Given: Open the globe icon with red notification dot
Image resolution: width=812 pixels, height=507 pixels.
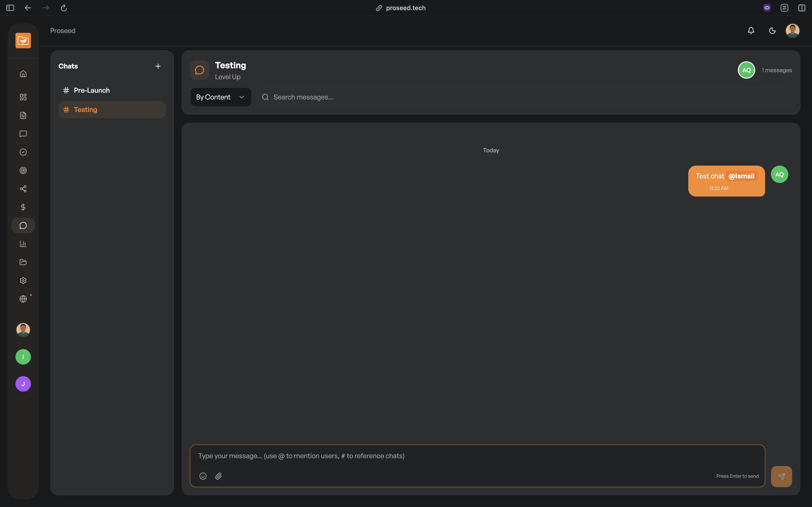Looking at the screenshot, I should (23, 298).
